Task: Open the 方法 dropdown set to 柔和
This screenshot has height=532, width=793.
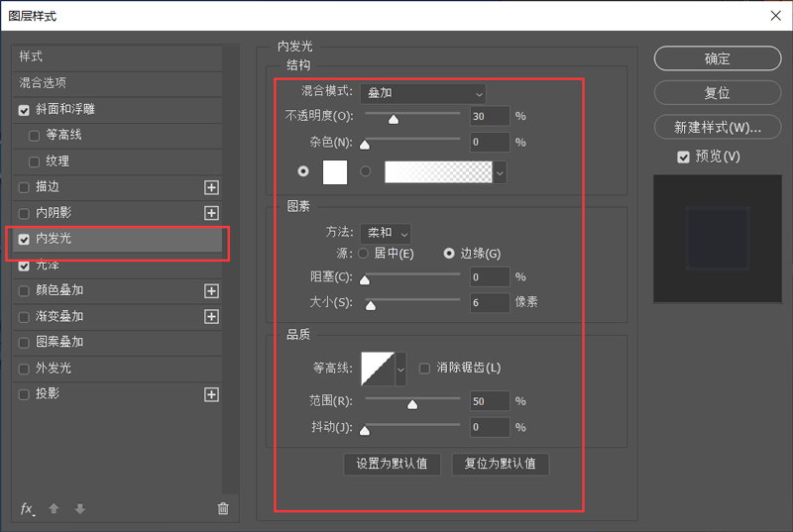Action: tap(388, 233)
